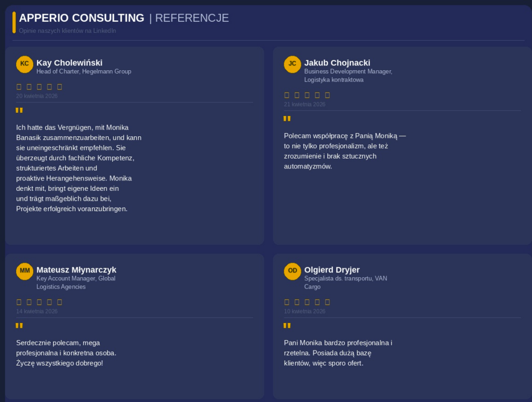Open Jakub Chojnacki's profile name
This screenshot has height=402, width=532.
pos(337,63)
